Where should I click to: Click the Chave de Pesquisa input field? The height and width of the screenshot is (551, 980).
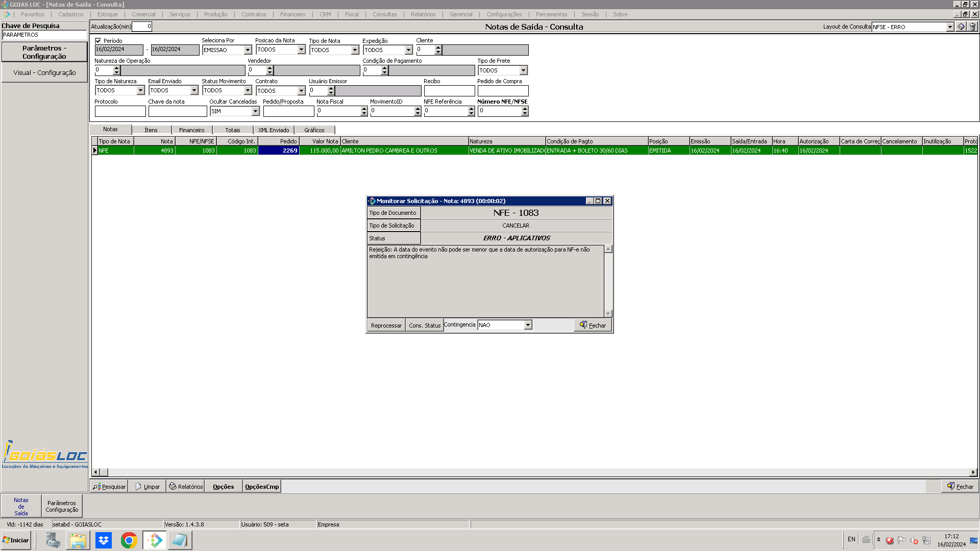pyautogui.click(x=44, y=35)
